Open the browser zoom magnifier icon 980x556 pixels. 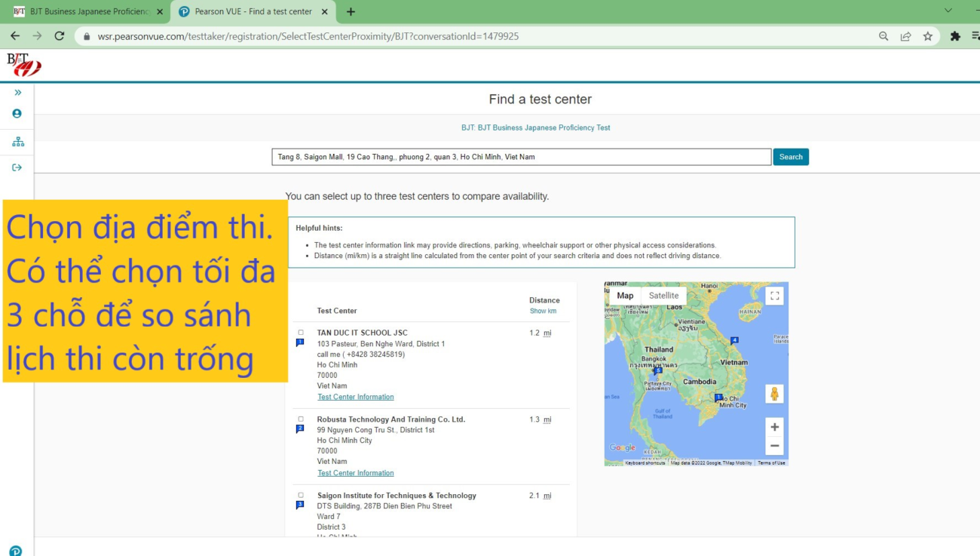pos(884,36)
